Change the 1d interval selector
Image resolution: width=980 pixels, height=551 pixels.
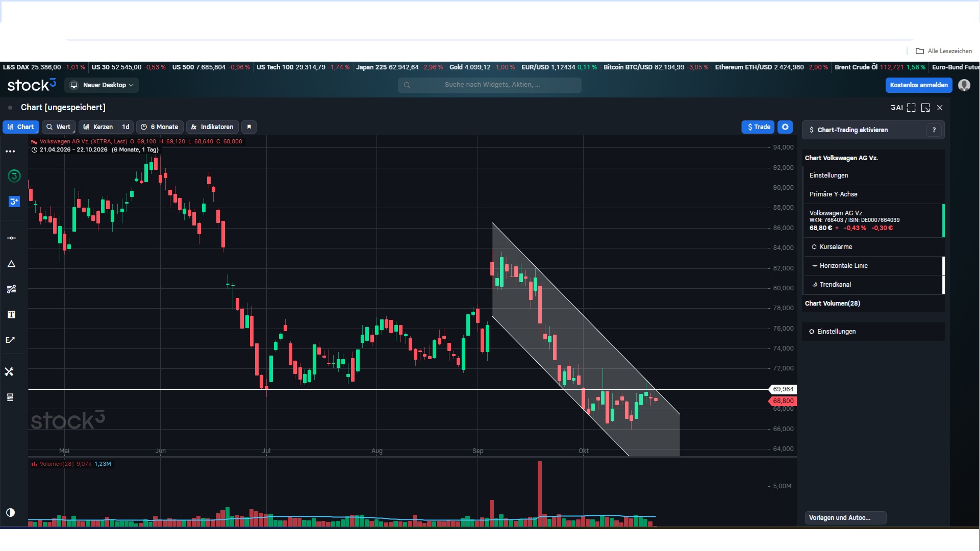pos(126,127)
